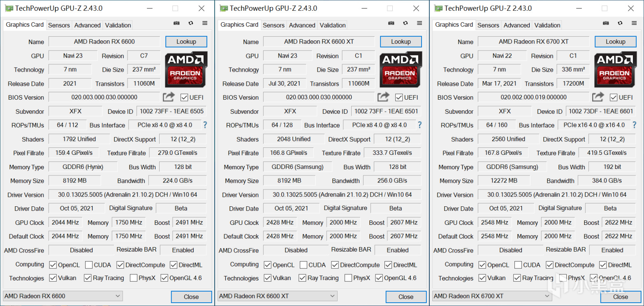Open hamburger menu in the RX 6600 window
644x306 pixels.
point(205,23)
